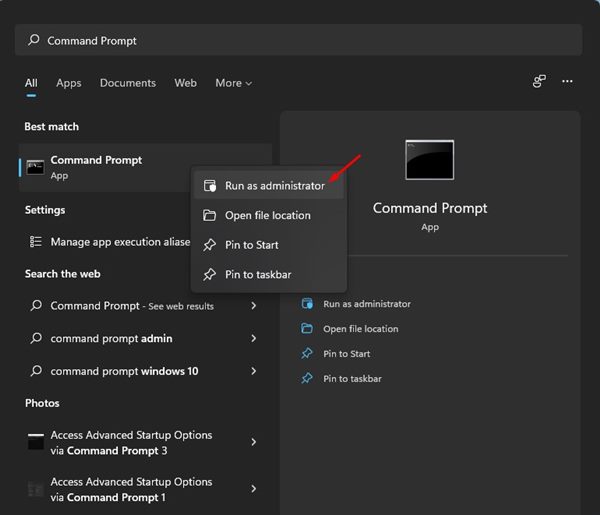Viewport: 600px width, 515px height.
Task: Click Pin to taskbar link in preview pane
Action: click(x=352, y=378)
